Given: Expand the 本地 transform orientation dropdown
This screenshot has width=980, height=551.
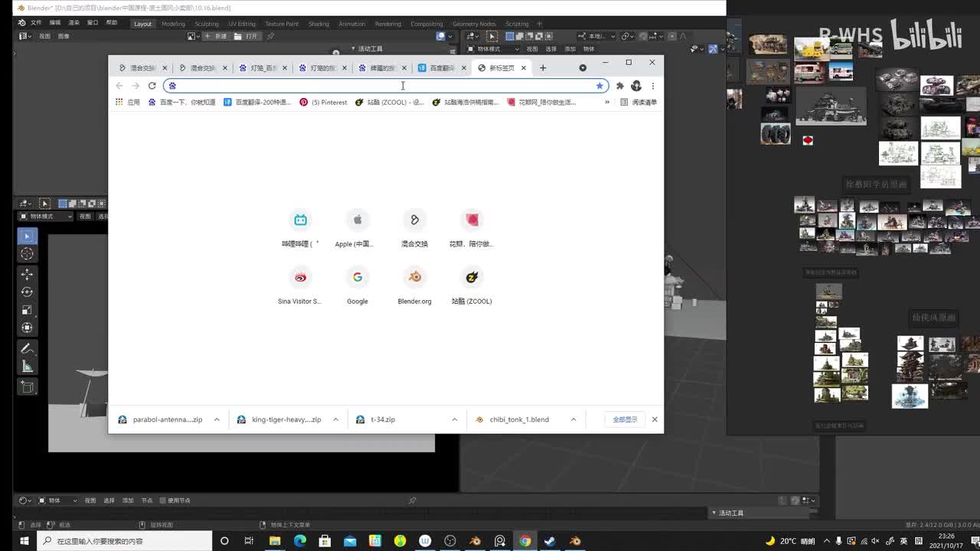Looking at the screenshot, I should coord(596,36).
